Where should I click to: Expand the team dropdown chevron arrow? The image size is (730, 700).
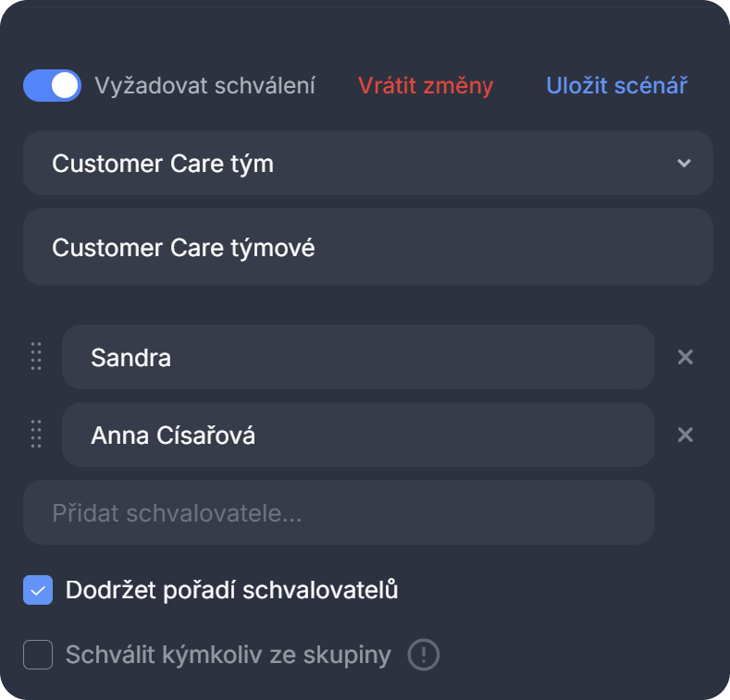click(x=684, y=164)
